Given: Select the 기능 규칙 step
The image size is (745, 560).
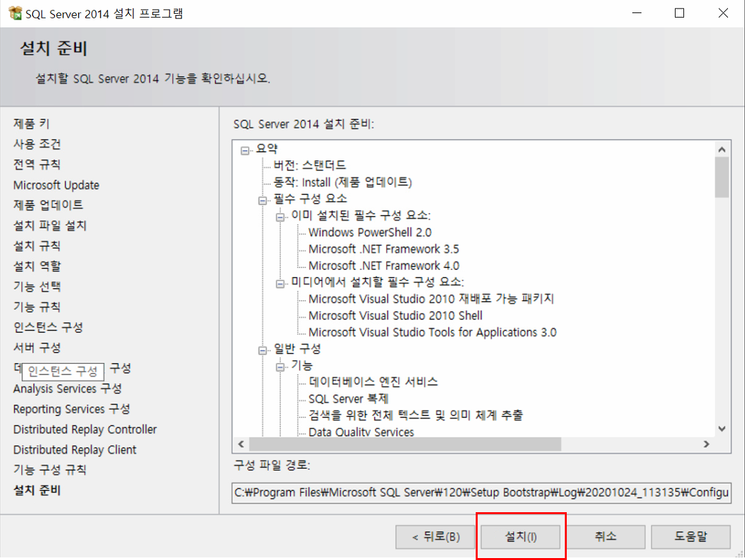Looking at the screenshot, I should coord(37,307).
